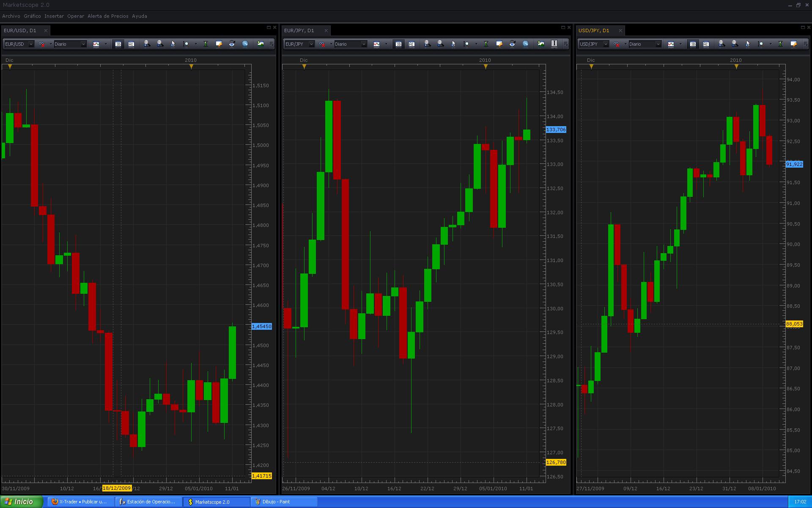Click zoom out icon on EUR/JPY toolbar
Image resolution: width=812 pixels, height=508 pixels.
(440, 44)
